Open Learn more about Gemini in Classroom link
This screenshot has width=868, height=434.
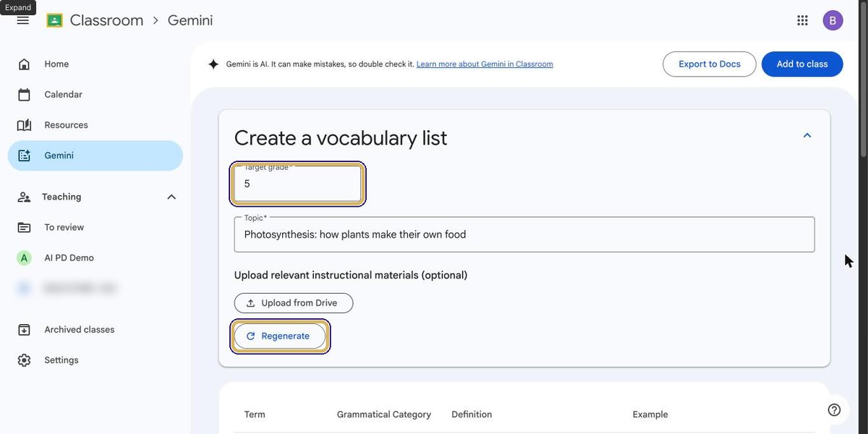pyautogui.click(x=485, y=64)
